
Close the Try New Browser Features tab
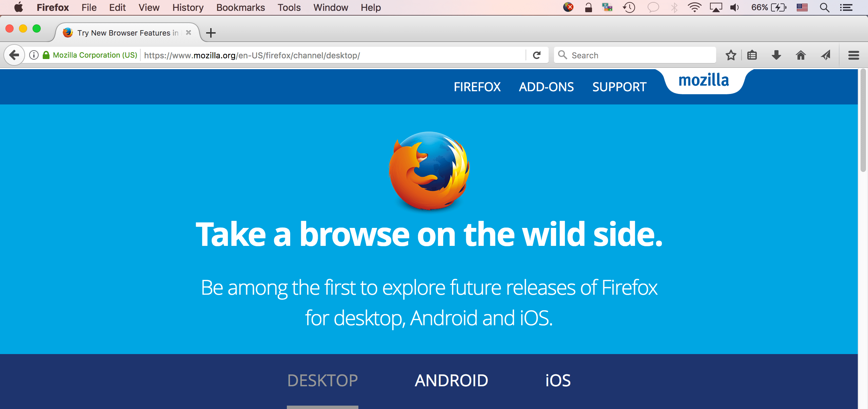(189, 33)
